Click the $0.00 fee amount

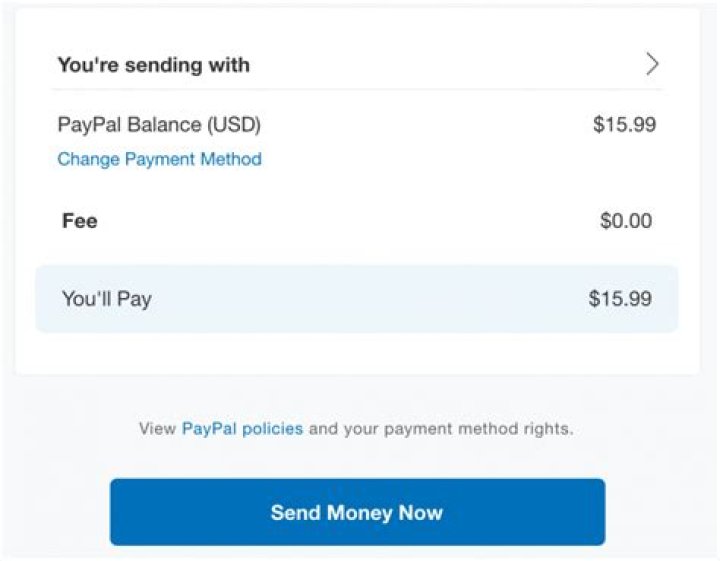tap(625, 220)
